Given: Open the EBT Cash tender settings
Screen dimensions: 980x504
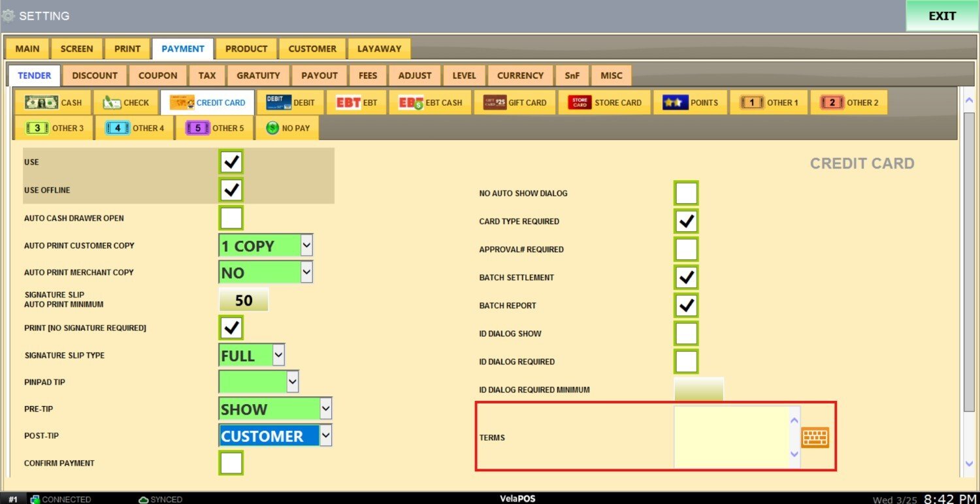Looking at the screenshot, I should coord(431,102).
